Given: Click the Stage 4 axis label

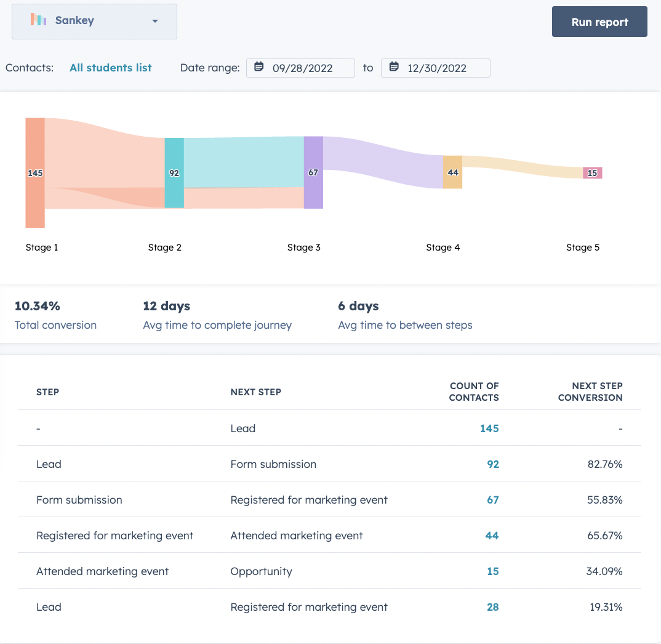Looking at the screenshot, I should [443, 248].
